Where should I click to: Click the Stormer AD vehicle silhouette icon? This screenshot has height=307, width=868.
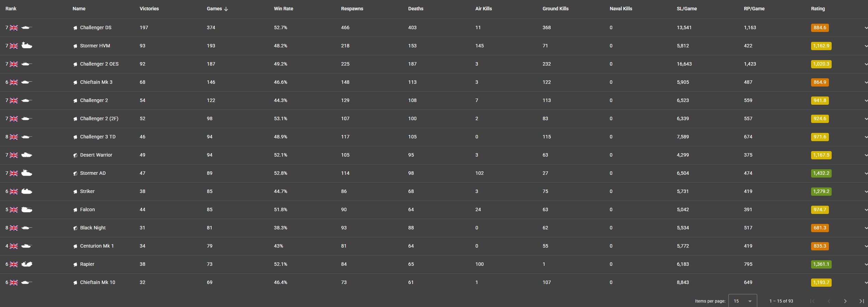tap(27, 173)
